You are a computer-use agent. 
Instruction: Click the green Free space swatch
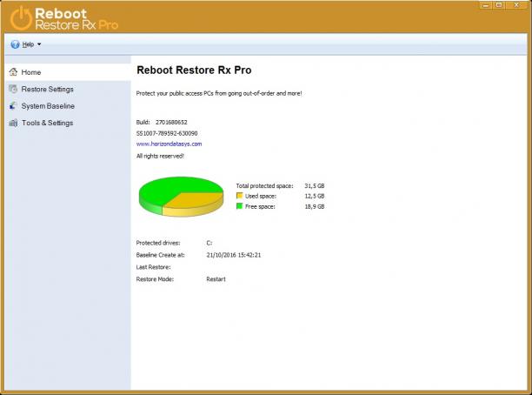tap(240, 206)
